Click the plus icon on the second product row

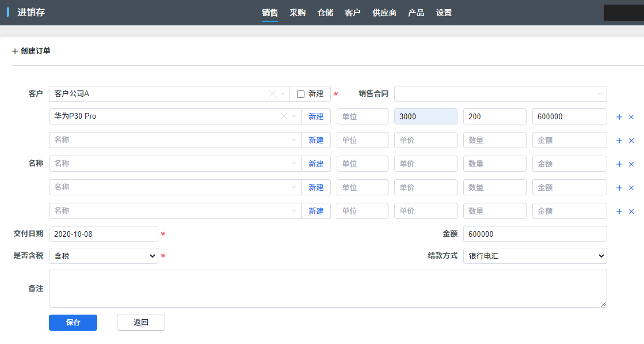pyautogui.click(x=619, y=141)
